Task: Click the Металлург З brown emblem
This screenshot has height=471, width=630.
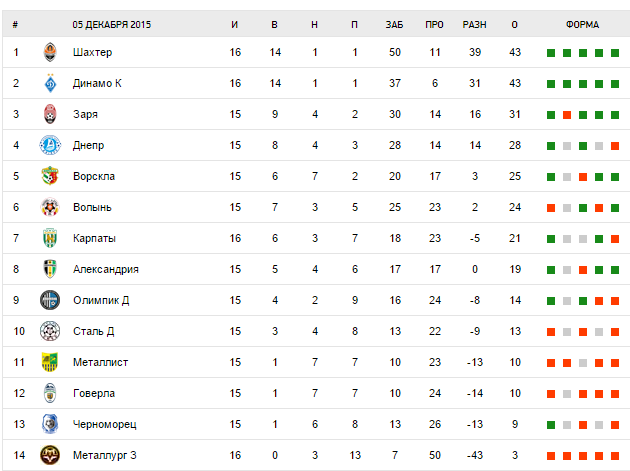Action: tap(50, 455)
